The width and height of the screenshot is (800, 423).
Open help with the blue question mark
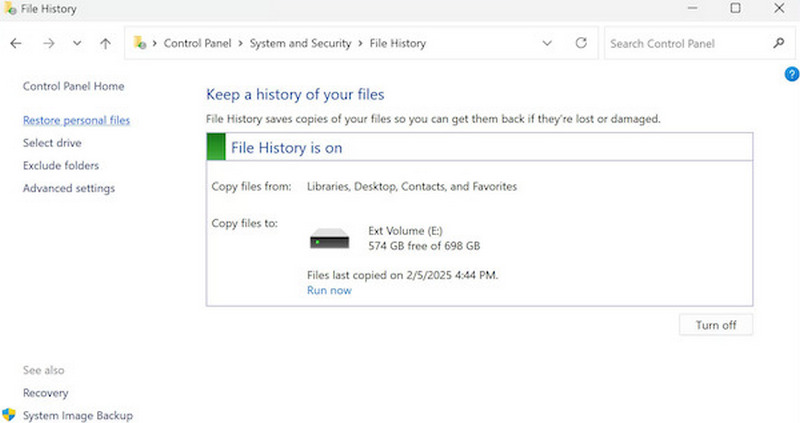(x=792, y=74)
